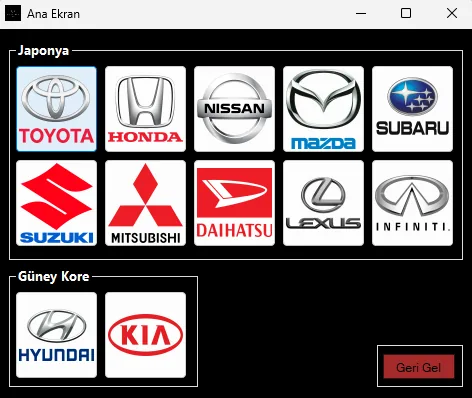Click the red Geri Gel button
Screen dimensions: 472x398
(x=419, y=367)
